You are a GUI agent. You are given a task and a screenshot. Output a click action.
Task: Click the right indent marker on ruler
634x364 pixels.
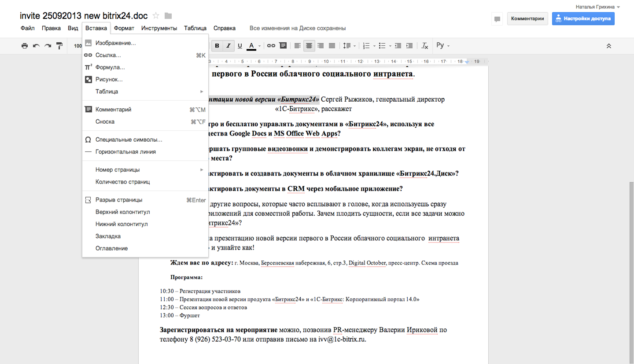(467, 62)
